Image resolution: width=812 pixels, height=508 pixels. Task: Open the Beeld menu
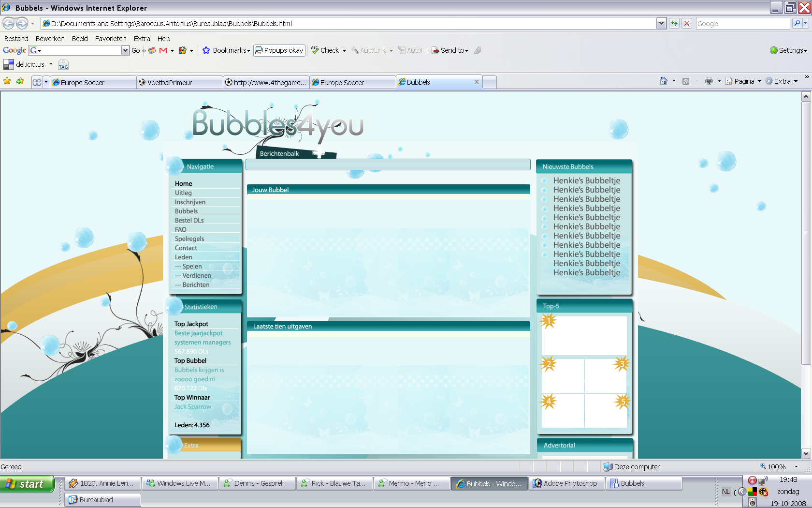click(x=80, y=39)
